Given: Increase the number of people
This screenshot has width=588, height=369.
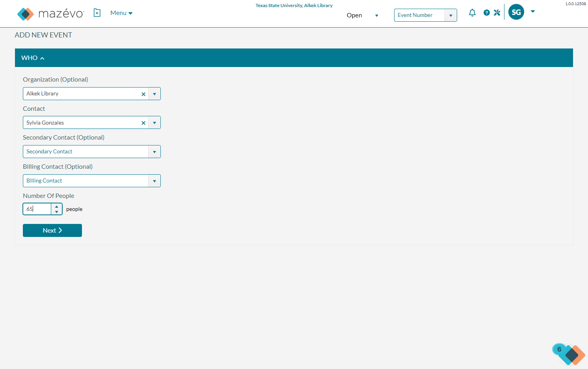Looking at the screenshot, I should click(57, 206).
